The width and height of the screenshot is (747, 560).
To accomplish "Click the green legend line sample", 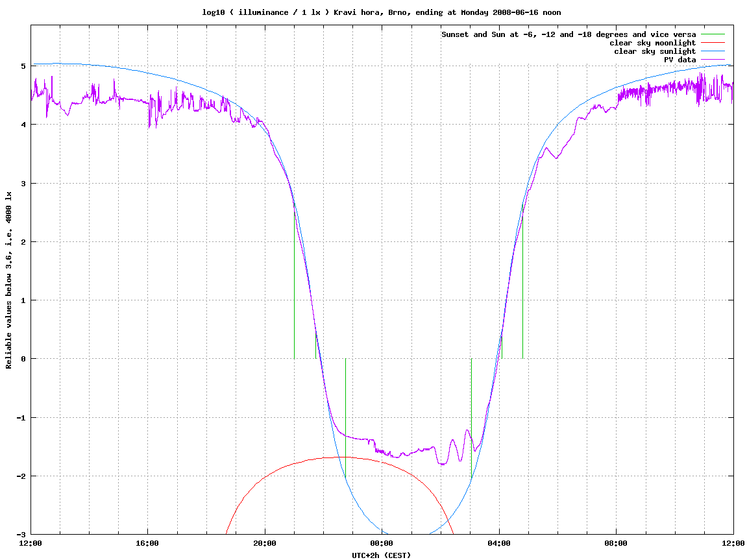I will click(x=713, y=34).
